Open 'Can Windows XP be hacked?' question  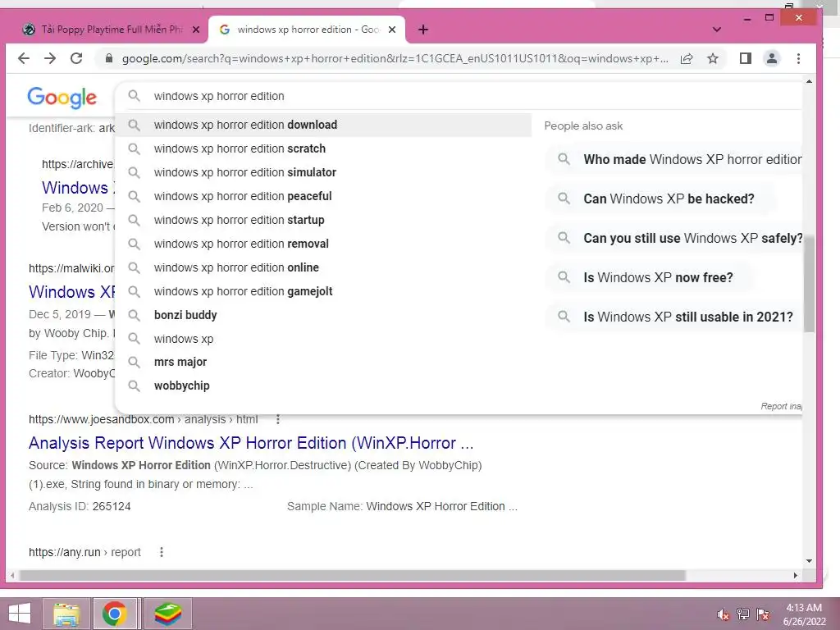point(660,199)
